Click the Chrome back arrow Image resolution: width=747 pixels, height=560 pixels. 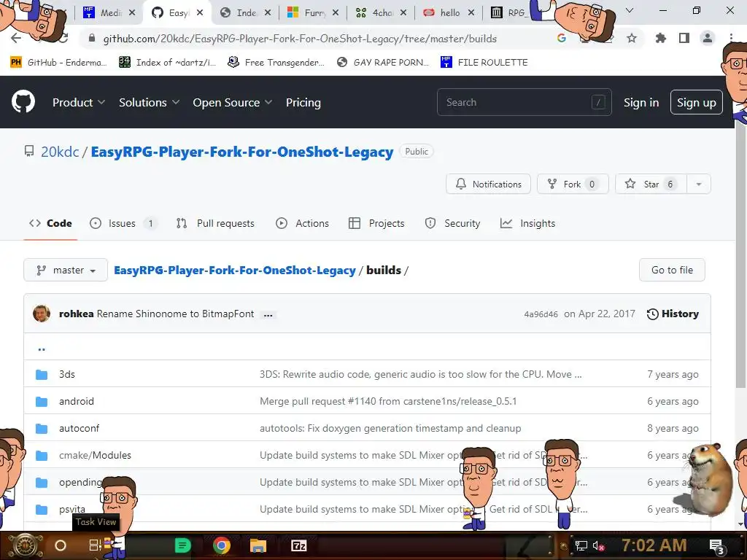click(x=16, y=39)
